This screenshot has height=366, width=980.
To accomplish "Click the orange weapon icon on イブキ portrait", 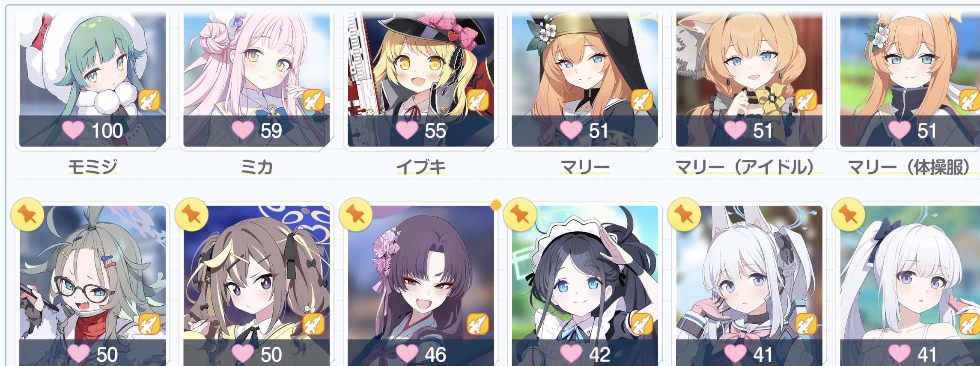I will pyautogui.click(x=477, y=100).
